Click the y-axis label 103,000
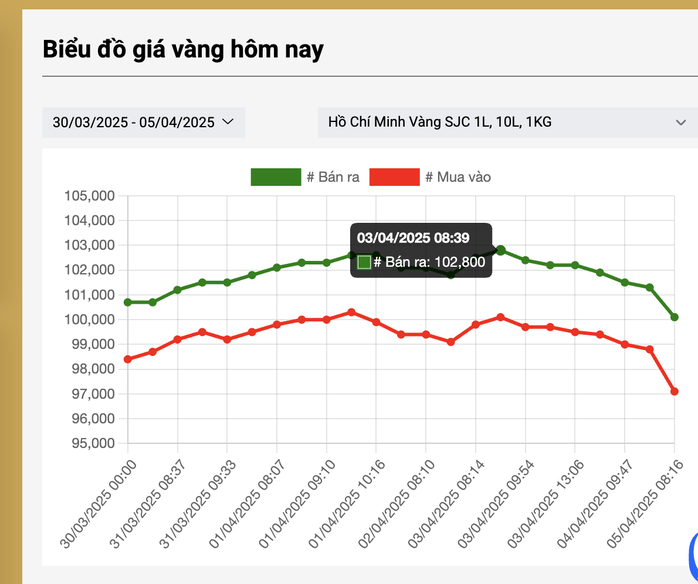Screen dimensions: 698x584 point(89,245)
